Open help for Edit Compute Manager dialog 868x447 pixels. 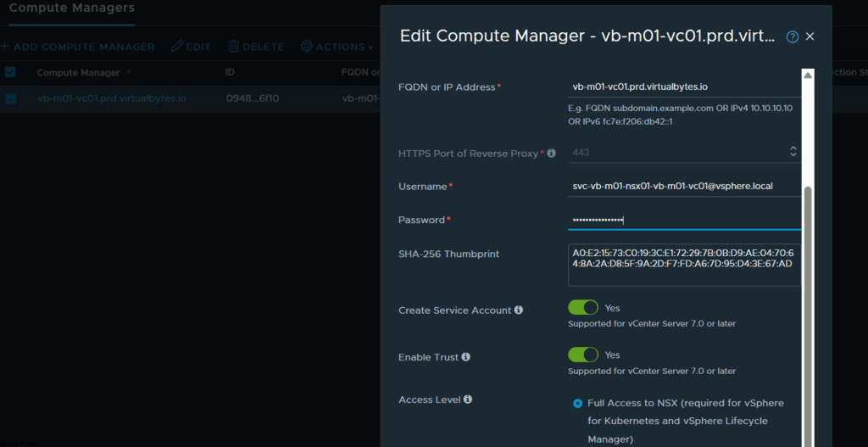(x=793, y=37)
